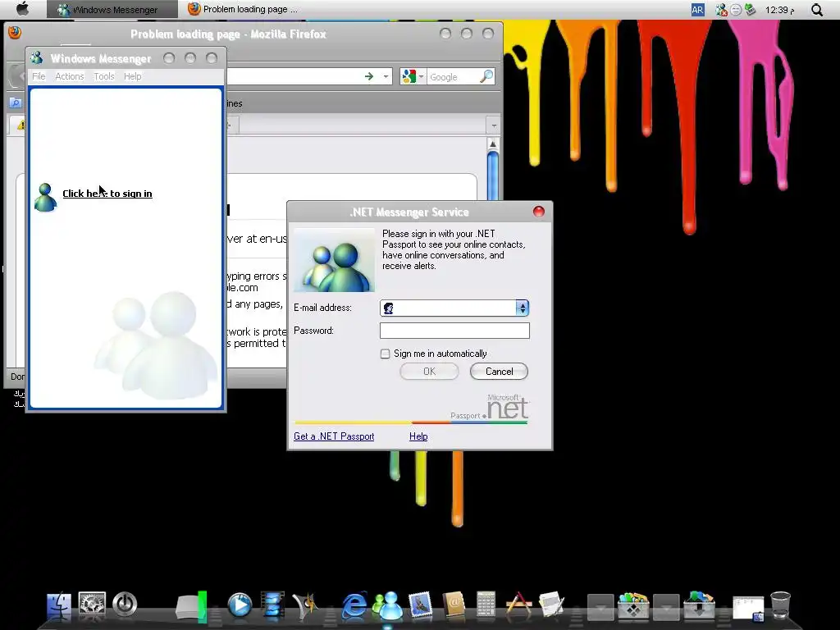
Task: Open Spotlight magnifier search in top bar
Action: [816, 10]
